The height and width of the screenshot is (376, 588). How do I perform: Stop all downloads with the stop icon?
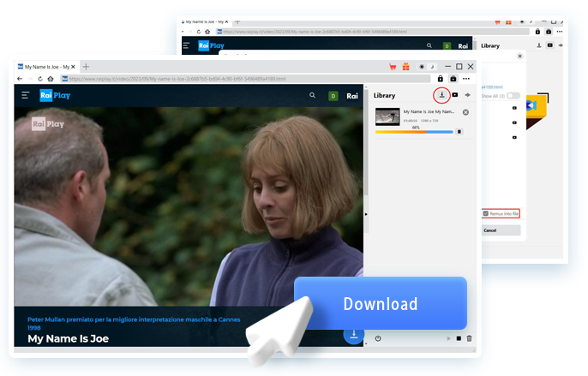pos(459,338)
